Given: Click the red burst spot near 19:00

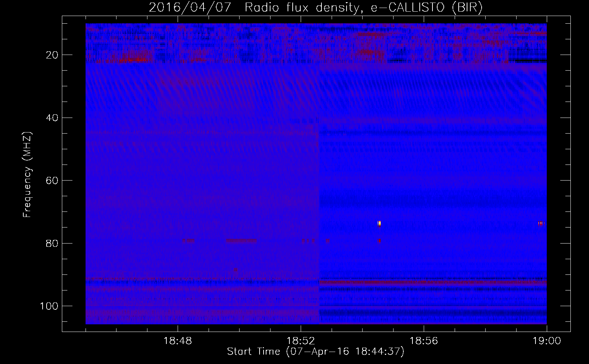Looking at the screenshot, I should pos(541,223).
